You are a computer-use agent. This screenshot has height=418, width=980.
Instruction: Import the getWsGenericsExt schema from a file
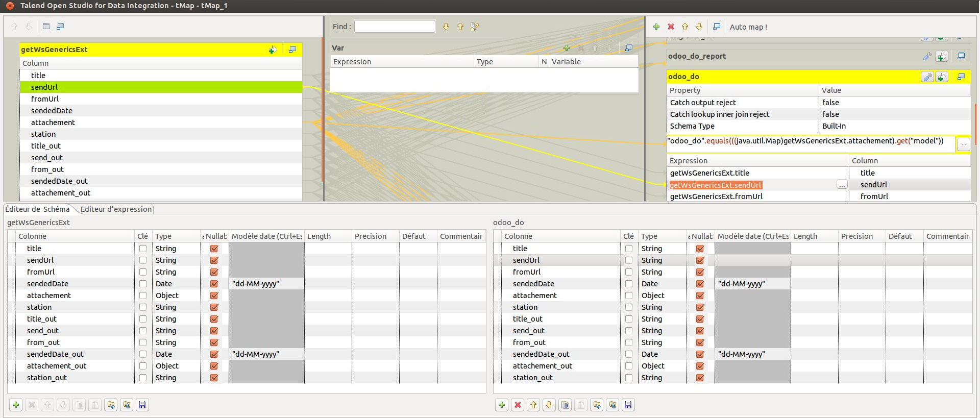[111, 405]
